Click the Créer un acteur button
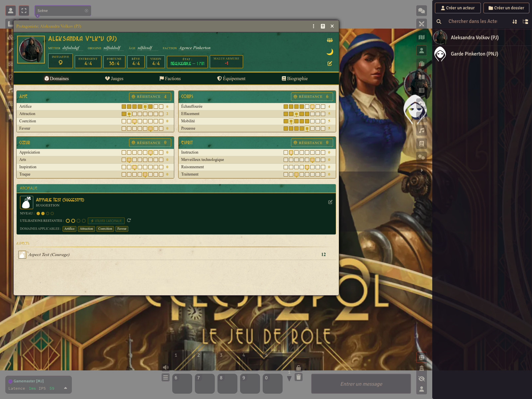532x399 pixels. tap(458, 8)
